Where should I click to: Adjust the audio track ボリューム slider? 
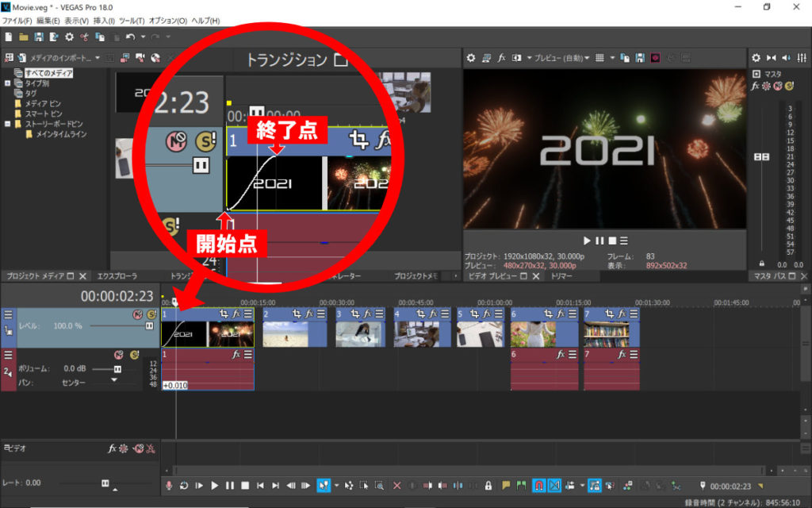pos(117,369)
